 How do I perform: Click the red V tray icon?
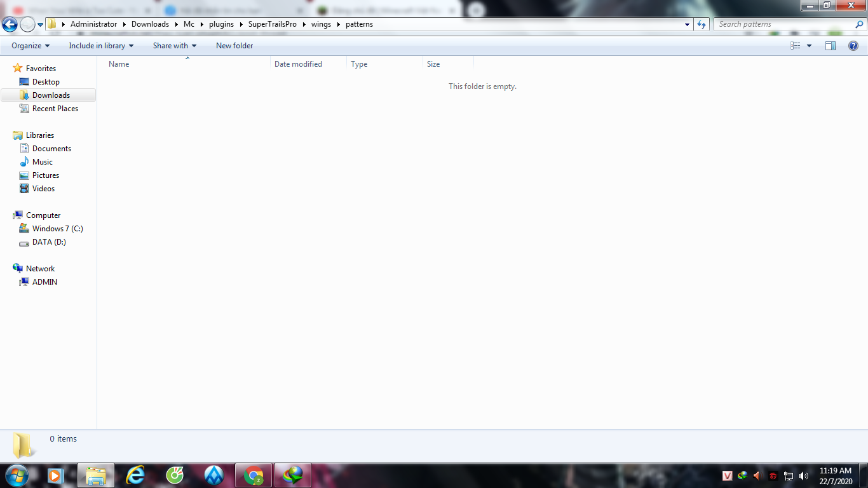(x=728, y=476)
